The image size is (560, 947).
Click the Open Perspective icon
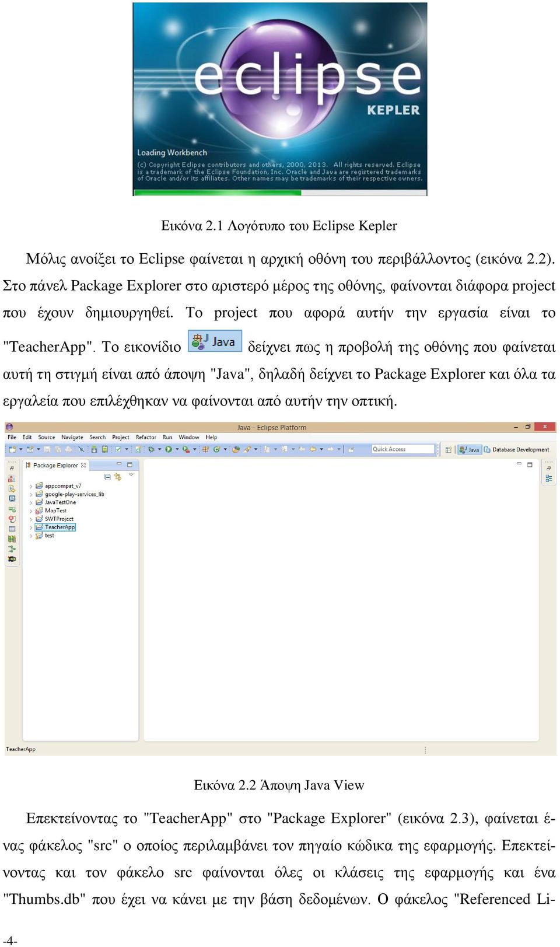448,450
